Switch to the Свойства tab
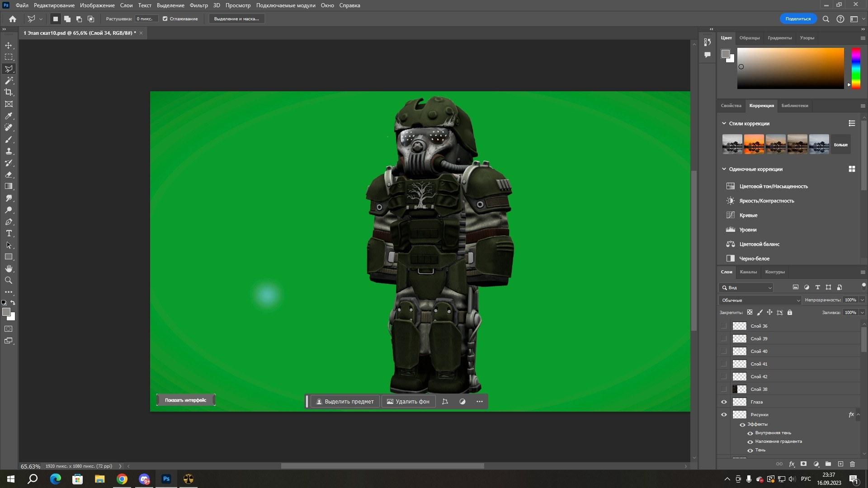Screen dimensions: 868x488 [x=731, y=106]
